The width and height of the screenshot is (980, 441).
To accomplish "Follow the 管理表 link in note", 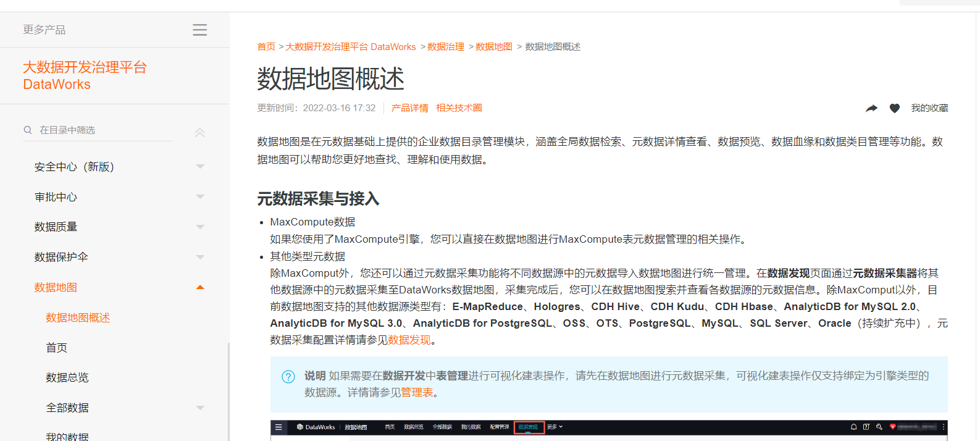I will point(417,392).
